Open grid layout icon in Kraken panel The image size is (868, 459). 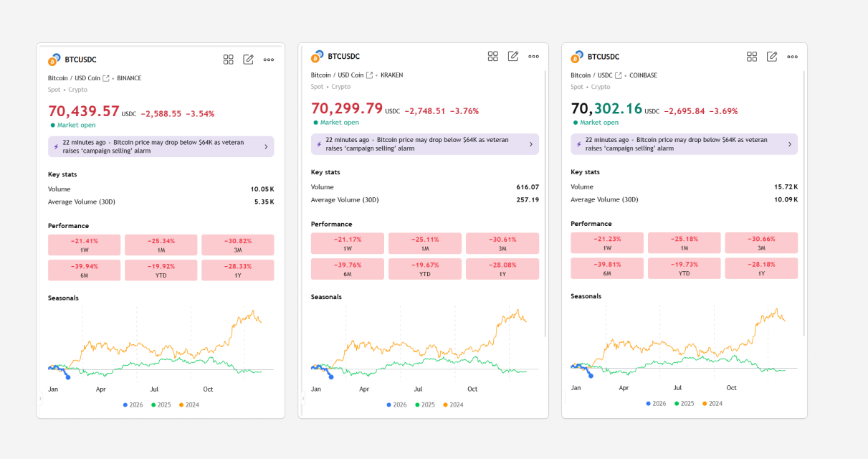[493, 56]
